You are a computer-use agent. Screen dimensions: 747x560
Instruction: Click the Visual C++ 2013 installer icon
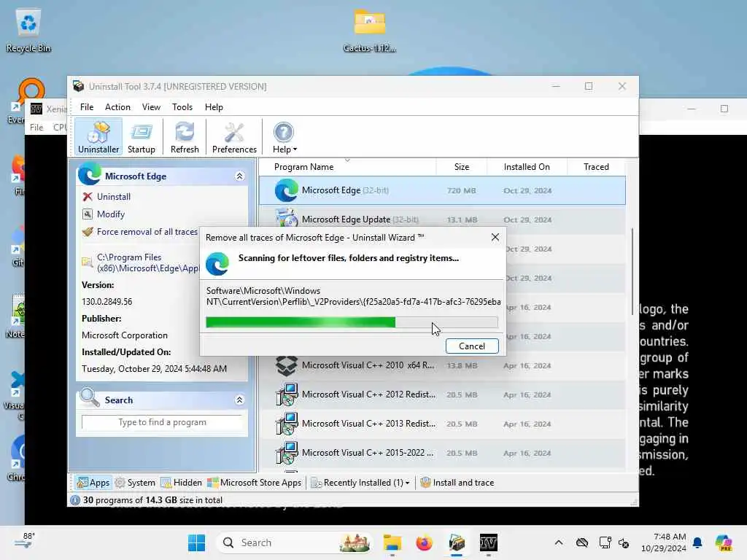tap(286, 424)
